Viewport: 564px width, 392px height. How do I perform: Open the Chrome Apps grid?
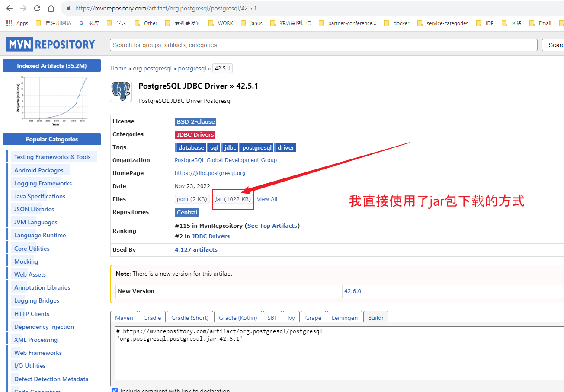(9, 23)
